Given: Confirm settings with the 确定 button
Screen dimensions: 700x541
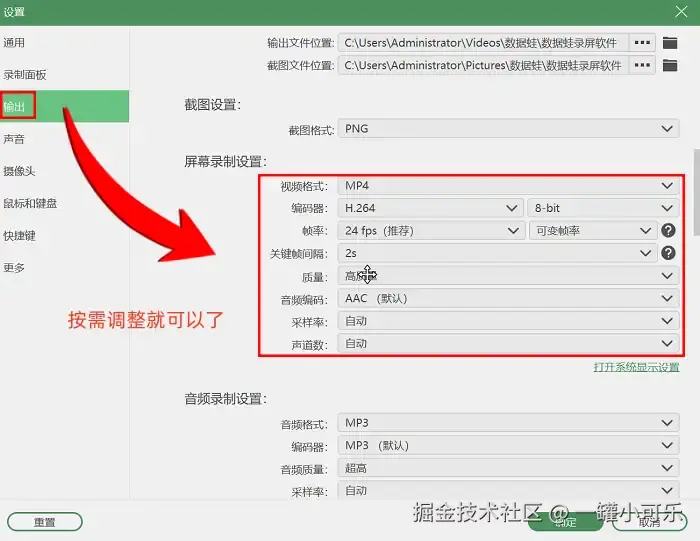Looking at the screenshot, I should point(565,522).
